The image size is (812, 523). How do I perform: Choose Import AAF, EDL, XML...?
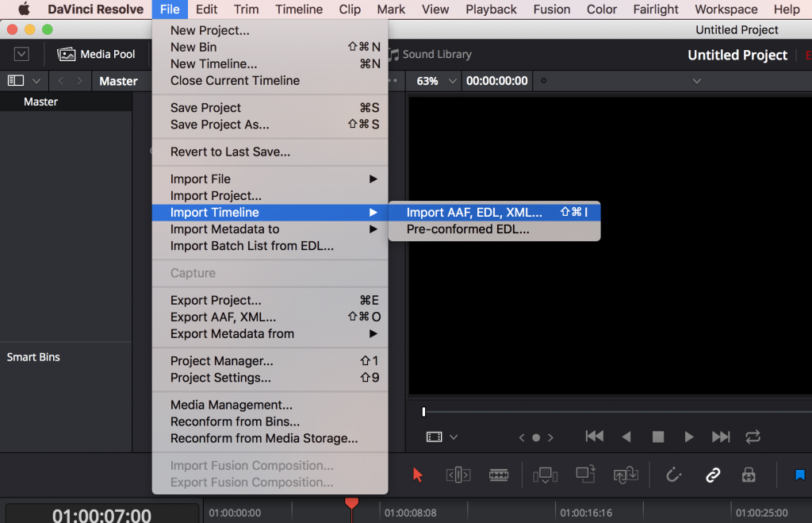coord(495,212)
